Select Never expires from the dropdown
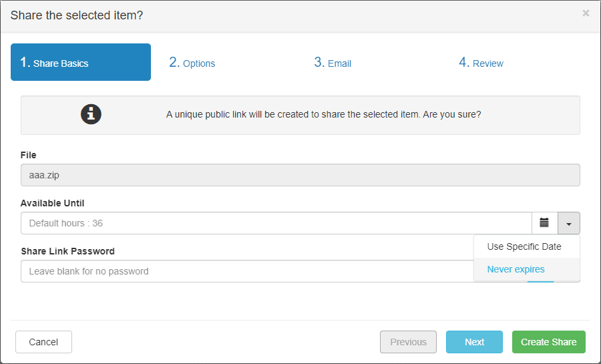Image resolution: width=601 pixels, height=364 pixels. [516, 269]
